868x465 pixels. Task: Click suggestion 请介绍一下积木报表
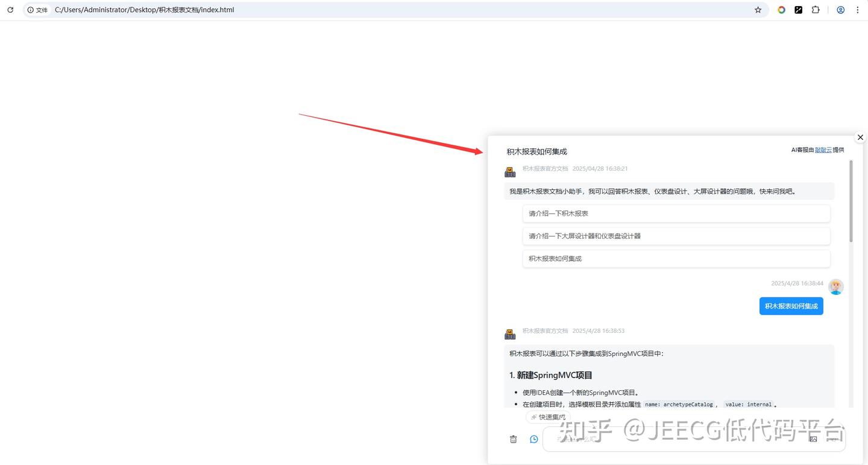pos(676,214)
